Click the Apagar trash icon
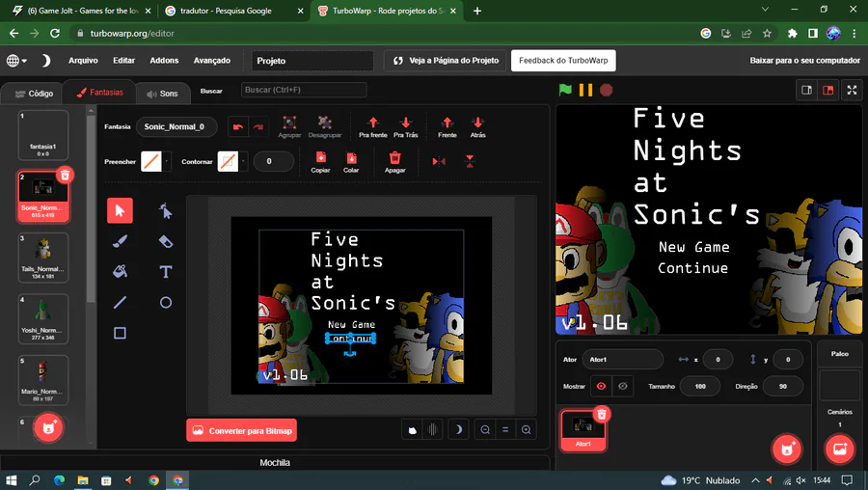 pos(394,162)
